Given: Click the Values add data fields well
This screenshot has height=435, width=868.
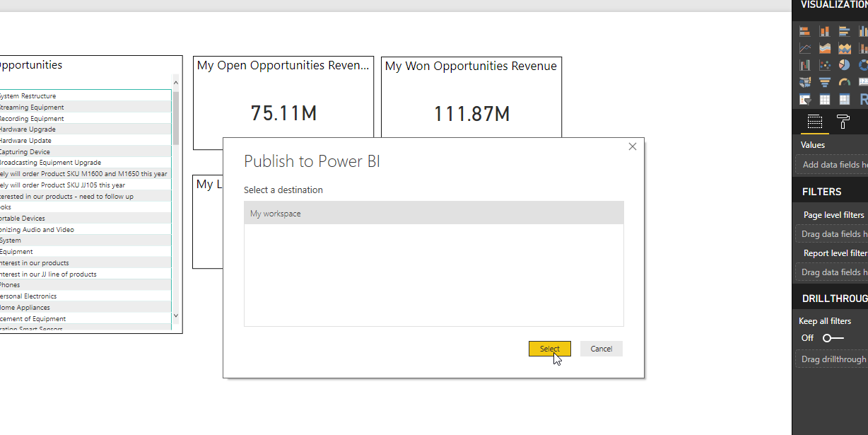Looking at the screenshot, I should (833, 165).
